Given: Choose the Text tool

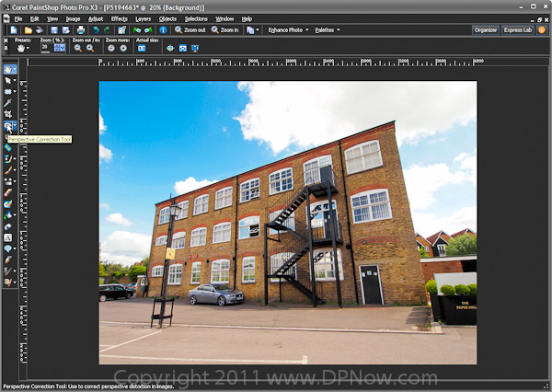Looking at the screenshot, I should pyautogui.click(x=8, y=237).
